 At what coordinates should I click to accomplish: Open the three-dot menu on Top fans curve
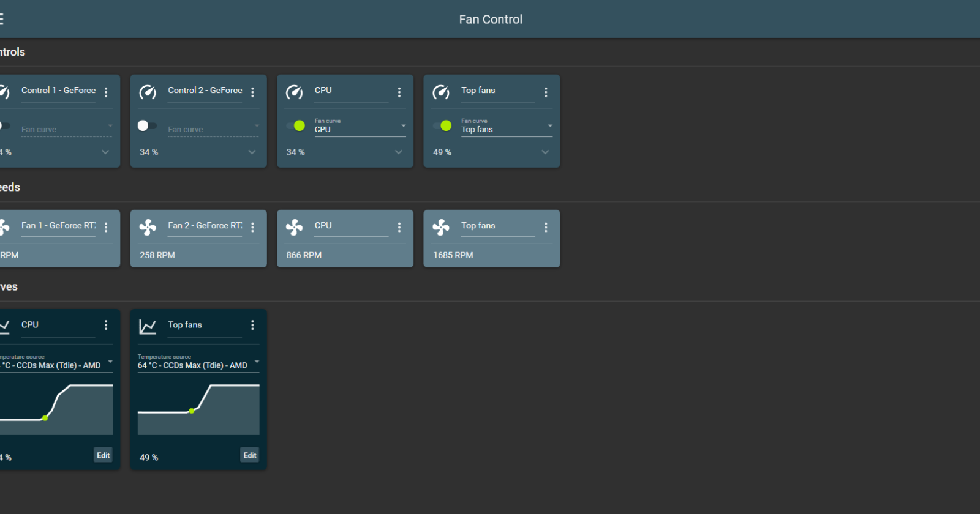point(252,325)
